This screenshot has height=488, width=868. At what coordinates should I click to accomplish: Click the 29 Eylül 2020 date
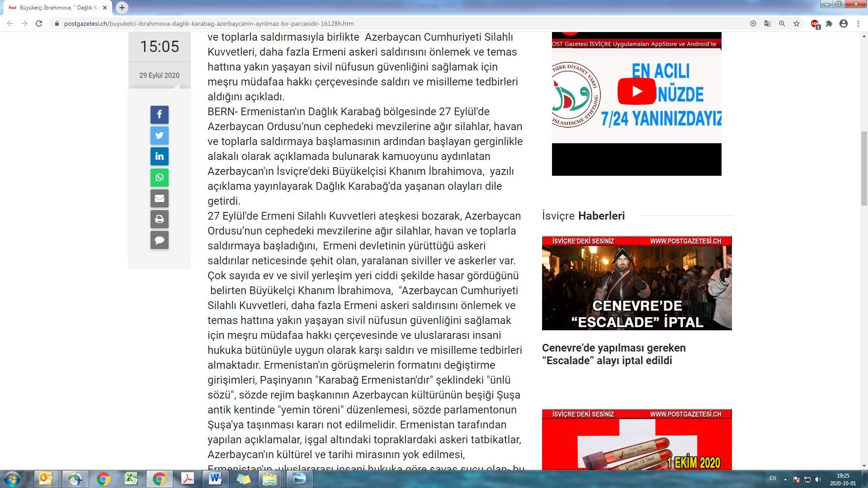(159, 75)
